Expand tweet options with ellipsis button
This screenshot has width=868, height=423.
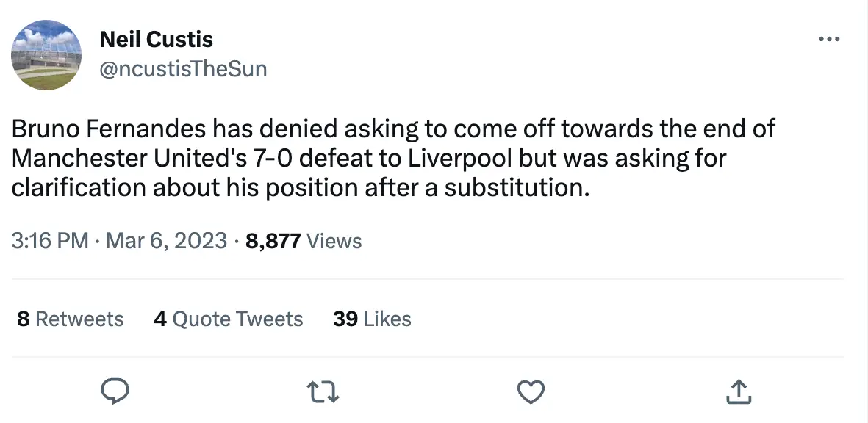coord(829,38)
